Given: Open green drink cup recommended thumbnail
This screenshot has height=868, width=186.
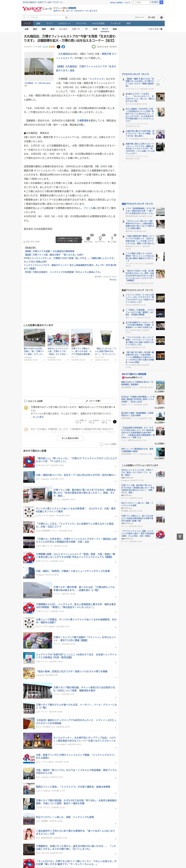Looking at the screenshot, I should click(106, 338).
